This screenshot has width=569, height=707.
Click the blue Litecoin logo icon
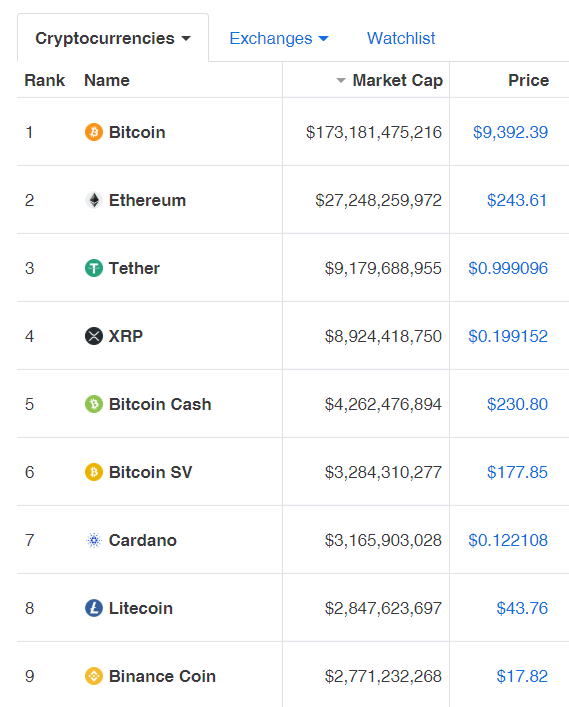tap(94, 608)
